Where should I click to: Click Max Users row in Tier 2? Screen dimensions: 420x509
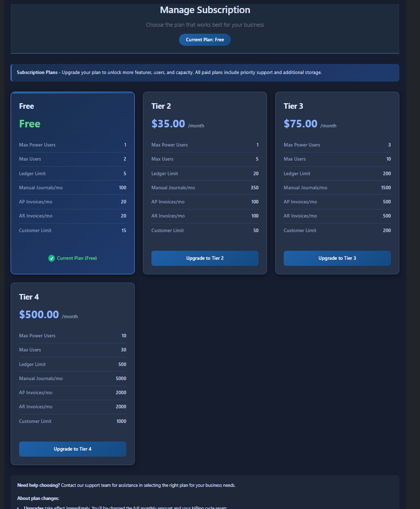(205, 159)
